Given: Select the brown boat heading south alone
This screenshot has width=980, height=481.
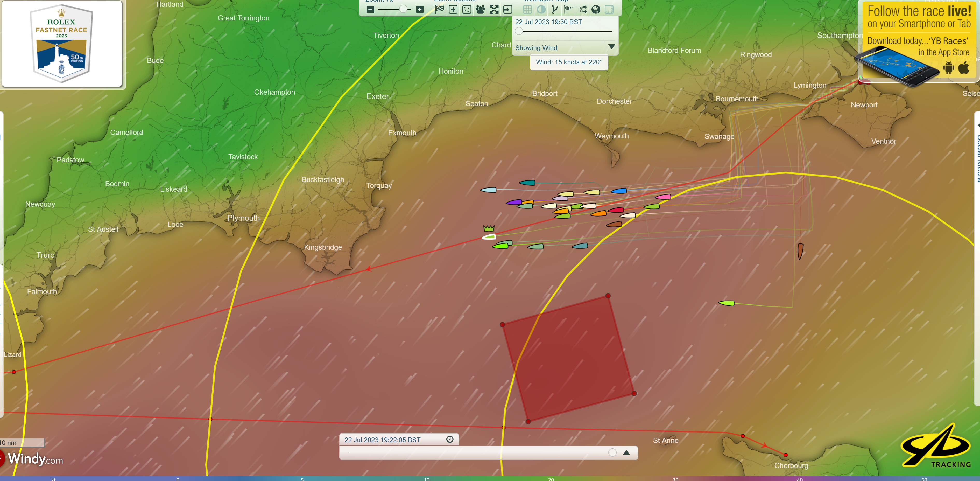Looking at the screenshot, I should 800,251.
